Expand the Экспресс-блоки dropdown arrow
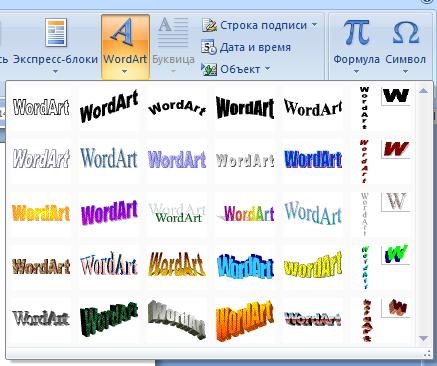 [55, 71]
